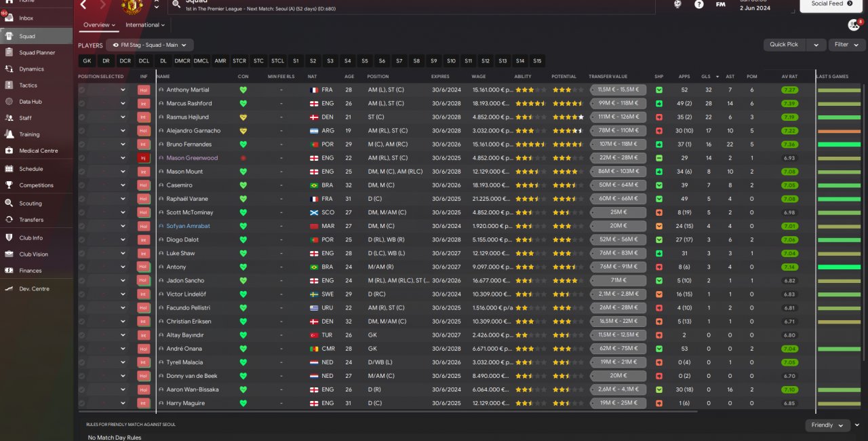Open the Inbox sidebar icon

9,18
